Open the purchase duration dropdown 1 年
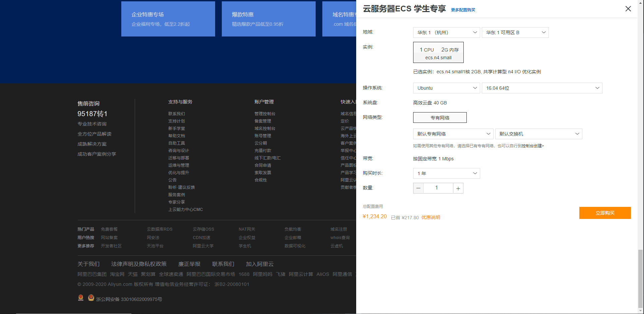The width and height of the screenshot is (644, 314). pyautogui.click(x=447, y=173)
